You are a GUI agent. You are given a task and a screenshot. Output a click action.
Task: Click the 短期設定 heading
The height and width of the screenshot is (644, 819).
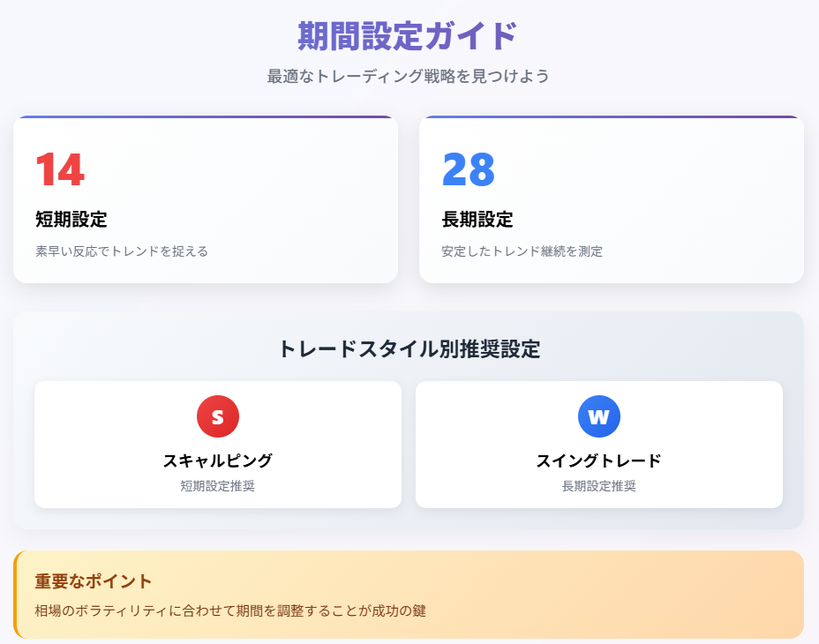[71, 220]
